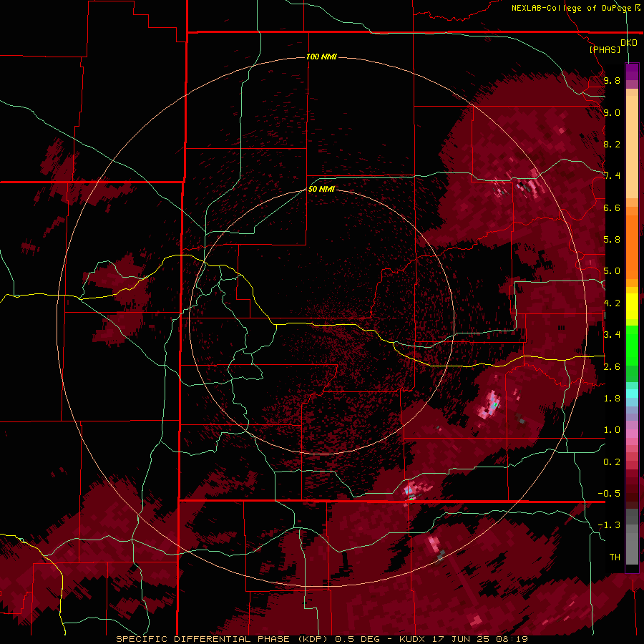Click the 0.2 scale value
Image resolution: width=644 pixels, height=644 pixels.
[x=612, y=462]
